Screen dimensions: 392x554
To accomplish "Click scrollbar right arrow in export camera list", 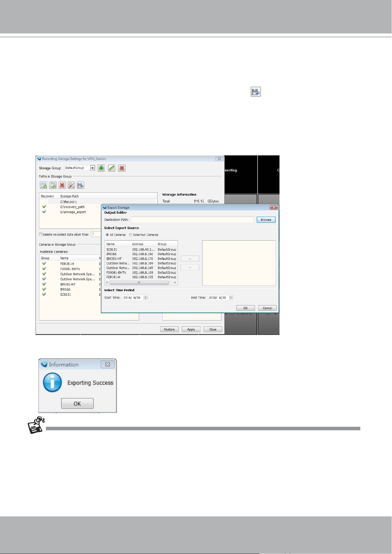I will point(175,283).
